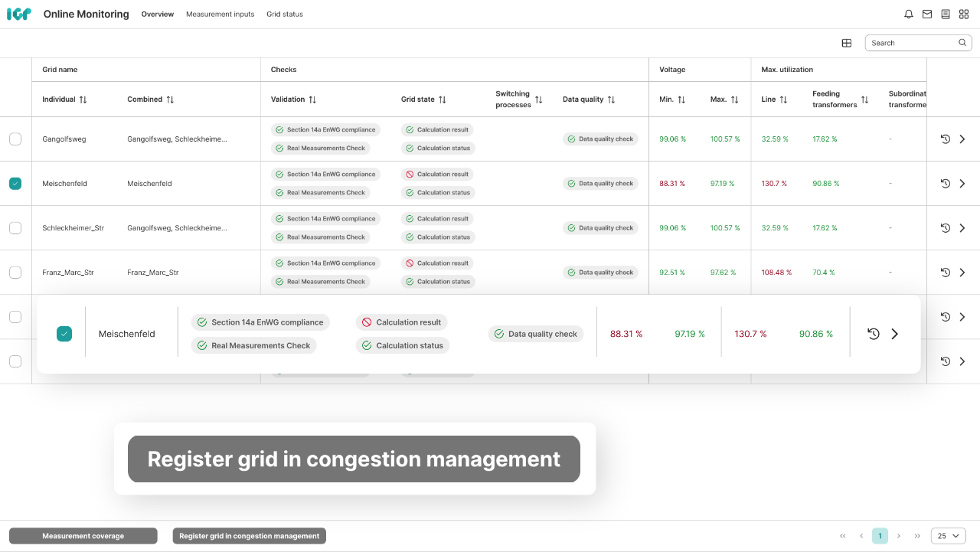
Task: Open the notifications bell icon
Action: point(908,13)
